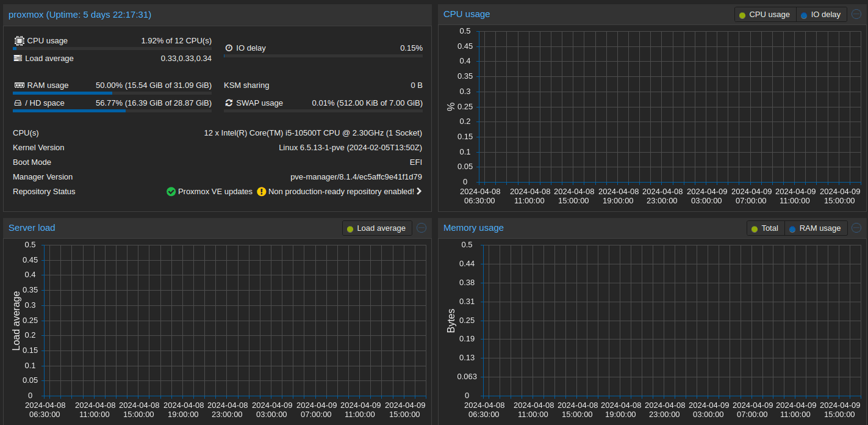Collapse the Memory usage chart panel
The height and width of the screenshot is (425, 868).
click(856, 228)
